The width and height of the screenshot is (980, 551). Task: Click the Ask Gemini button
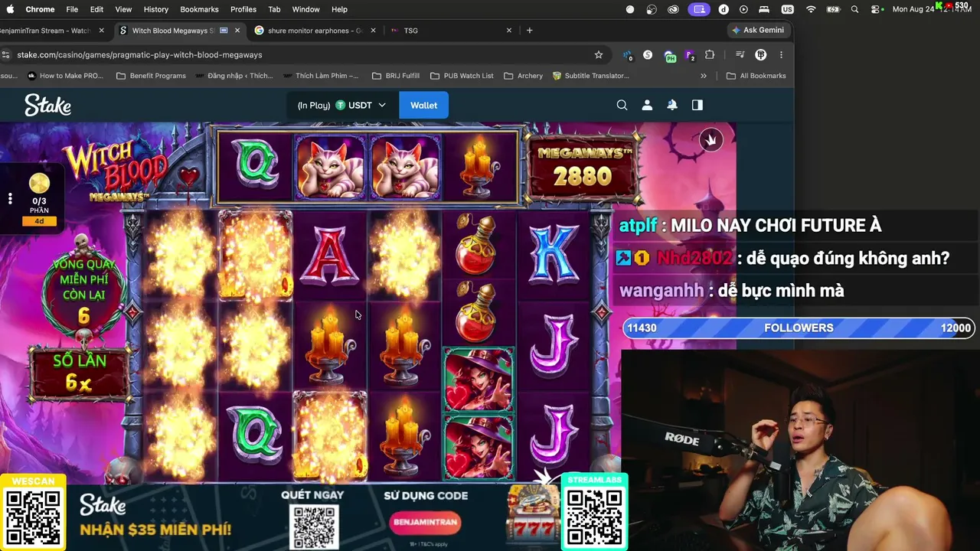click(758, 31)
